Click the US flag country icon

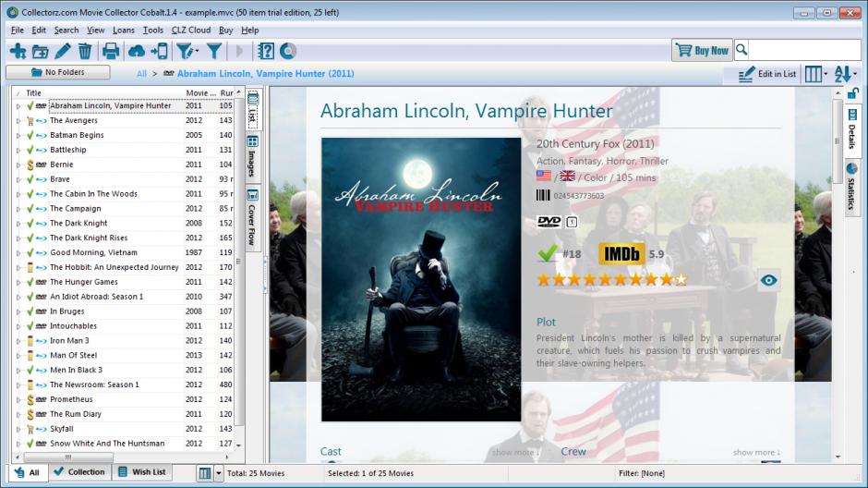544,177
